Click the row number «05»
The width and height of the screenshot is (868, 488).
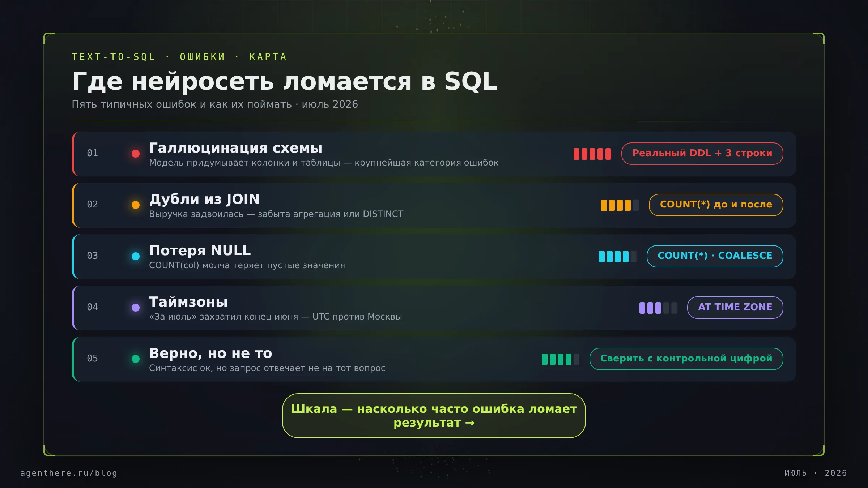coord(93,359)
